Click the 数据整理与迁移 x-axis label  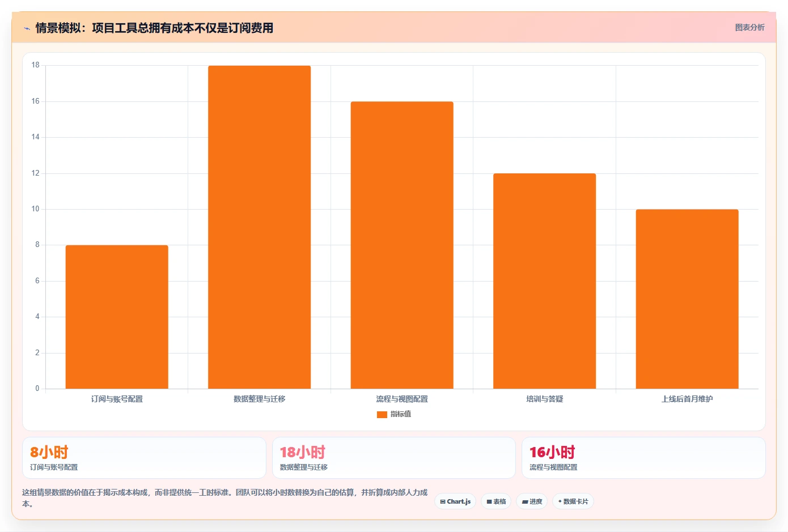259,399
